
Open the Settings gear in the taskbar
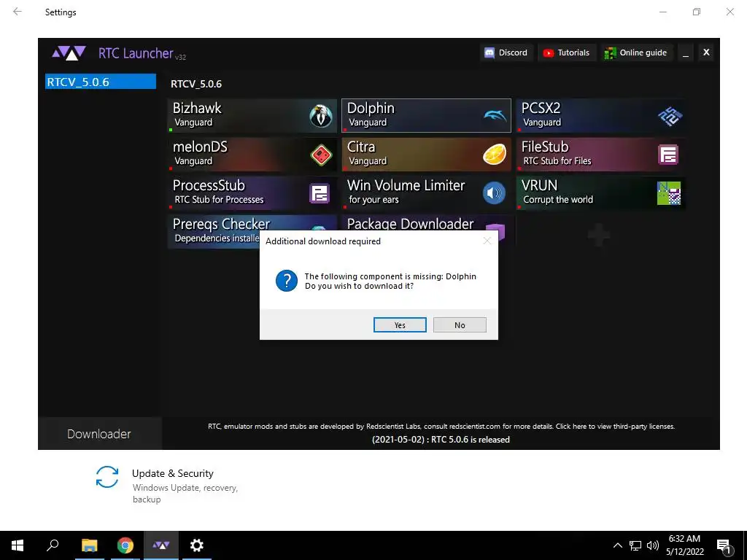tap(197, 545)
